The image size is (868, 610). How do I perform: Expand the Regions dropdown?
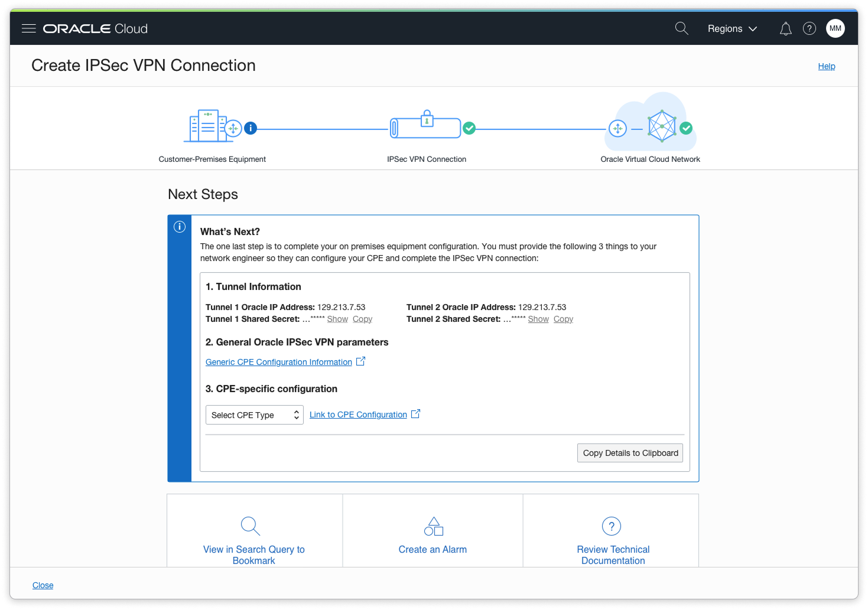tap(732, 28)
